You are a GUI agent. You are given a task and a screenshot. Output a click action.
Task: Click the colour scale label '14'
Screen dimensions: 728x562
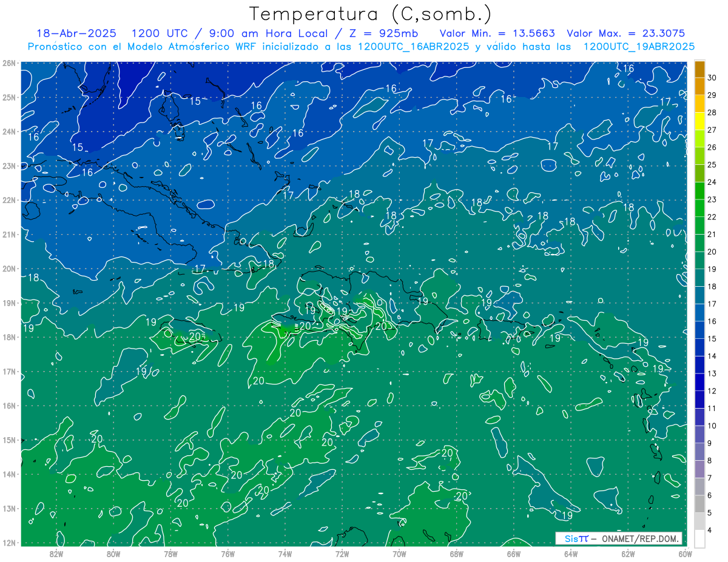point(712,356)
